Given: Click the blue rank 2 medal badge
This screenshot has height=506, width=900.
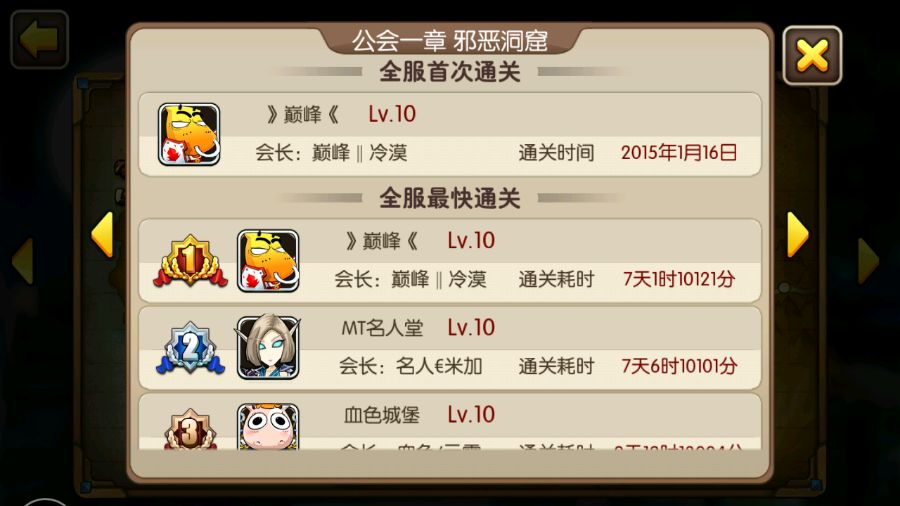Looking at the screenshot, I should 190,348.
